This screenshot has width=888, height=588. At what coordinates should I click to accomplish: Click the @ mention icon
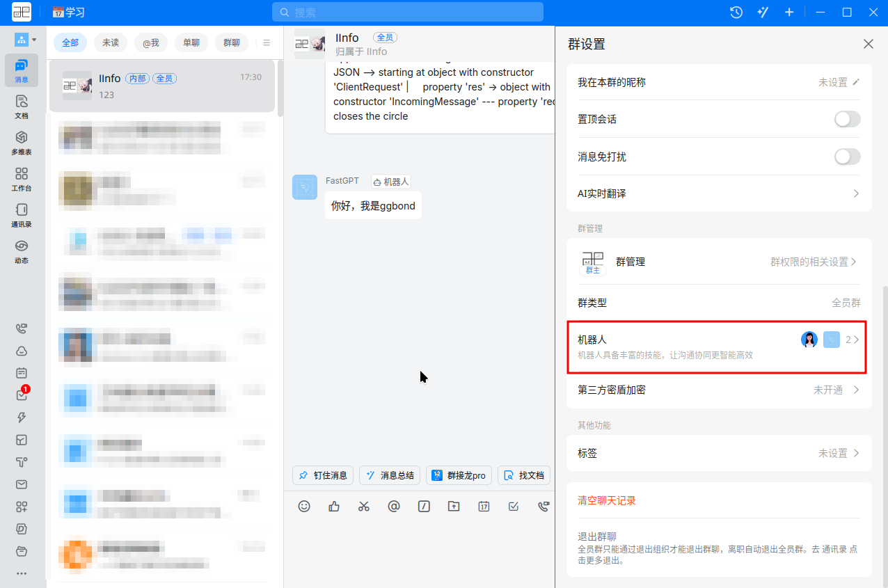coord(394,506)
